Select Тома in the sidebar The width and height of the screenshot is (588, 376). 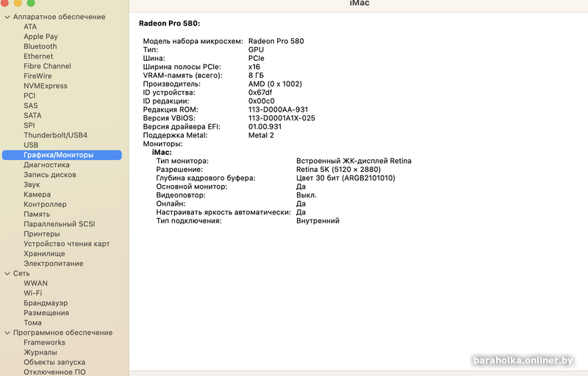point(32,322)
